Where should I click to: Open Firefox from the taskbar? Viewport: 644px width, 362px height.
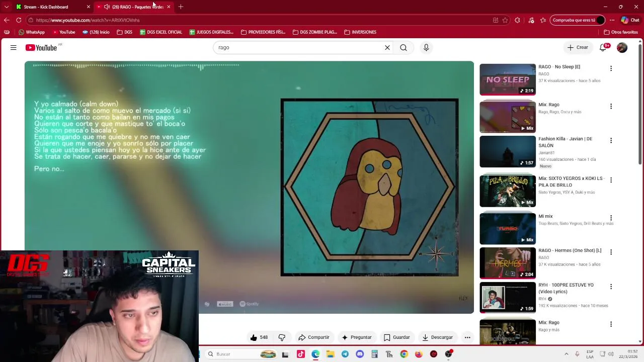419,354
